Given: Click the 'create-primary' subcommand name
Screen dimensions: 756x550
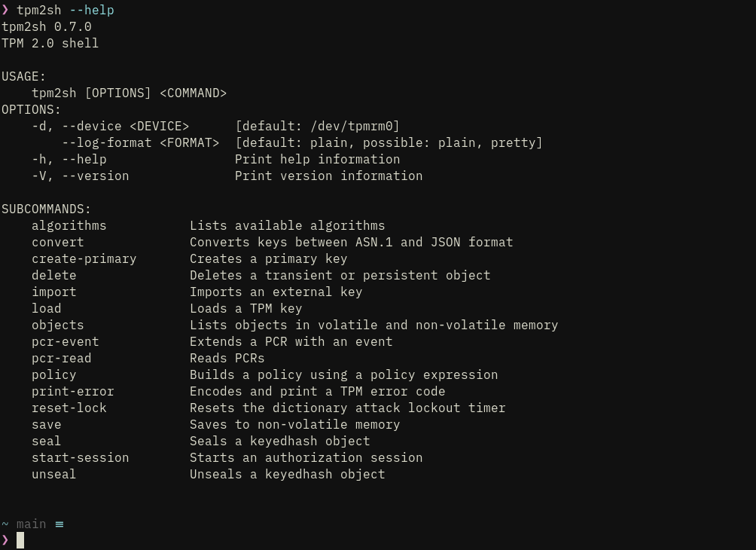Looking at the screenshot, I should point(84,259).
